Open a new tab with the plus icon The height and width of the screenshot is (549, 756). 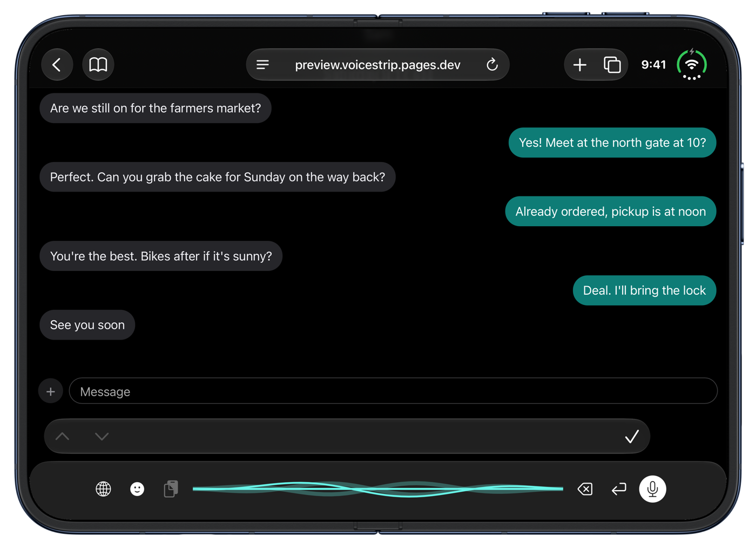point(579,65)
